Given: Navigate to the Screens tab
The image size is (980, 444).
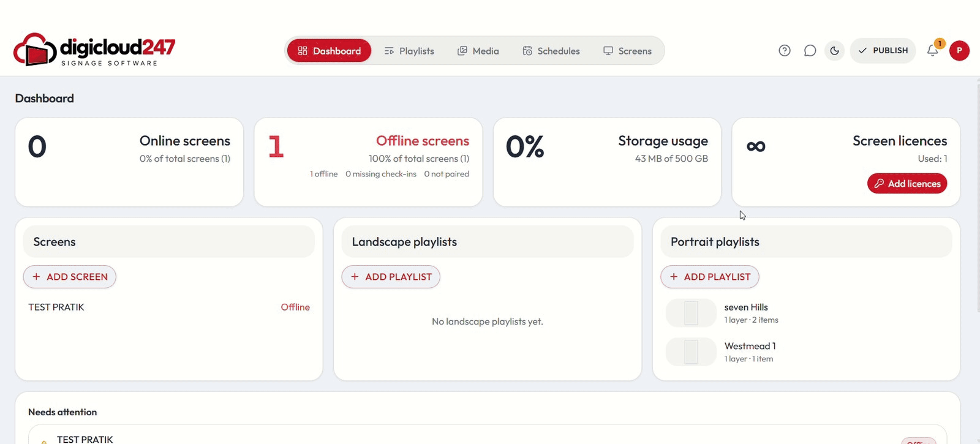Looking at the screenshot, I should tap(627, 51).
